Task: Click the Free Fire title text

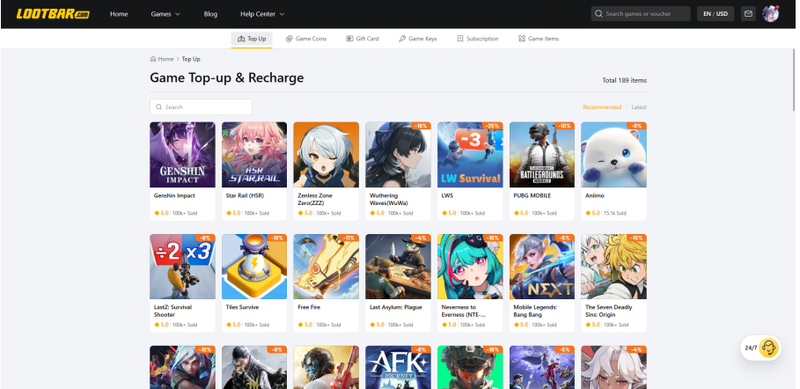Action: [x=309, y=307]
